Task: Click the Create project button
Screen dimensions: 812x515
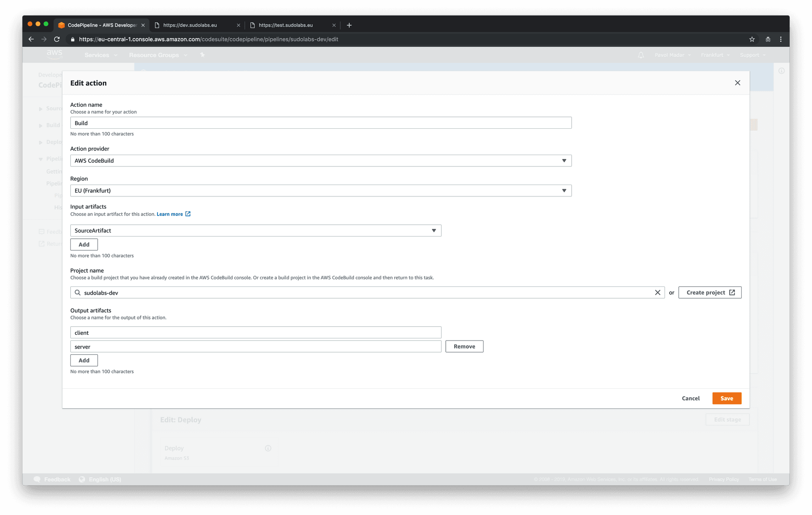Action: pos(710,293)
